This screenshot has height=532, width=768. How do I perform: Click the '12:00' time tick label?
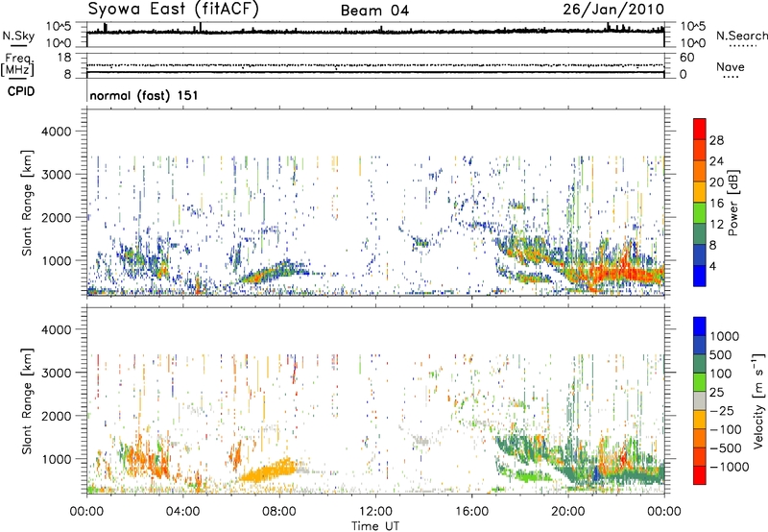(x=375, y=512)
